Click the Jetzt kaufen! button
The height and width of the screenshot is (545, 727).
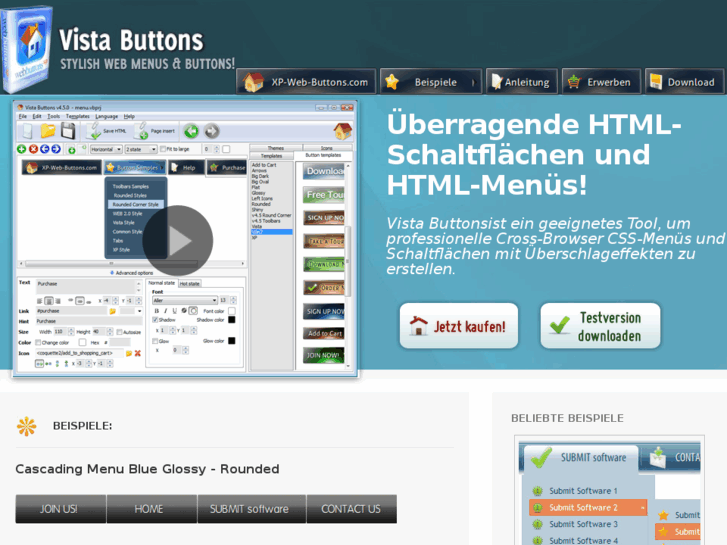[459, 326]
